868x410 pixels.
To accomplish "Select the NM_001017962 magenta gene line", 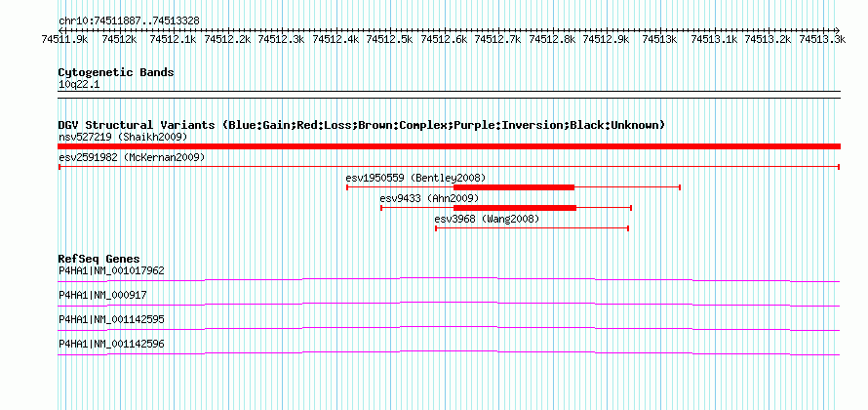I will click(449, 280).
